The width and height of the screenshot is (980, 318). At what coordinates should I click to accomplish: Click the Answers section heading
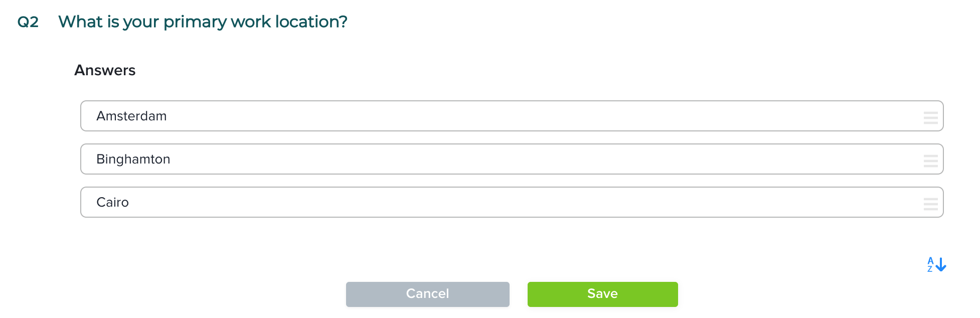pos(105,70)
